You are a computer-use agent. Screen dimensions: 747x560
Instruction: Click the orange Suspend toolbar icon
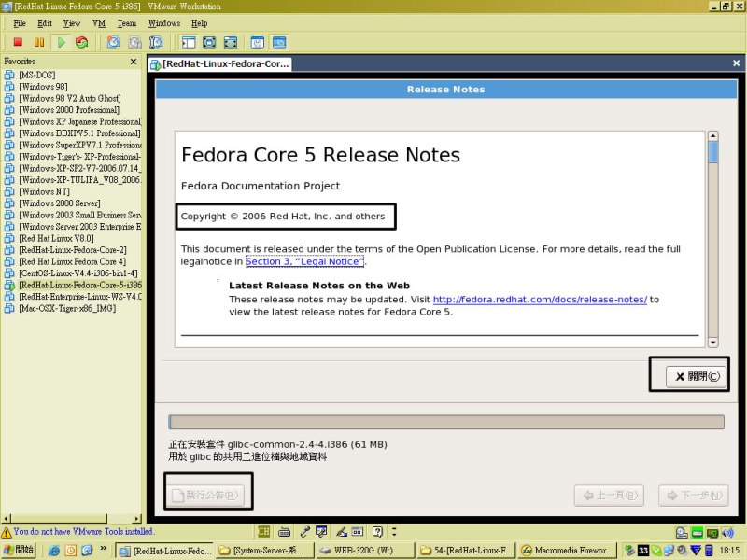click(39, 42)
